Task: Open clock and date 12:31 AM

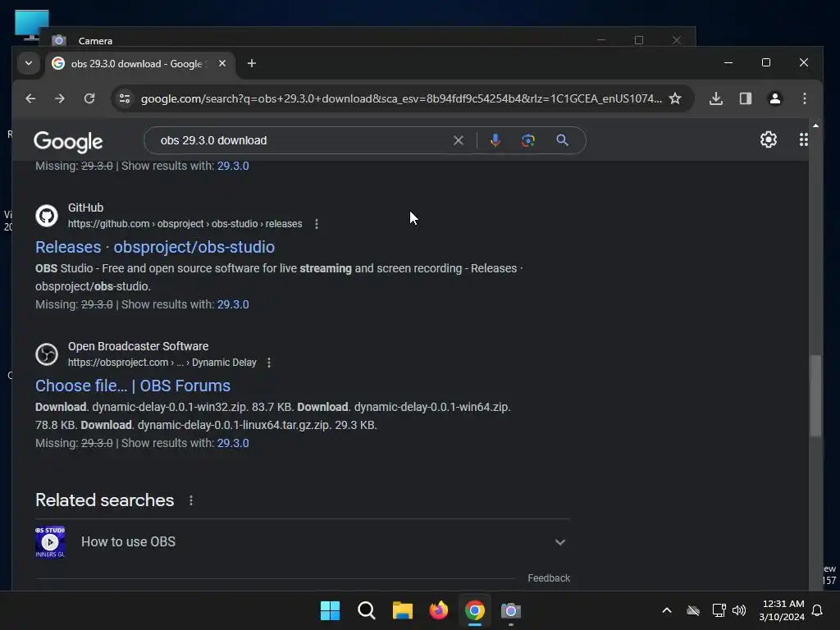Action: (x=782, y=610)
